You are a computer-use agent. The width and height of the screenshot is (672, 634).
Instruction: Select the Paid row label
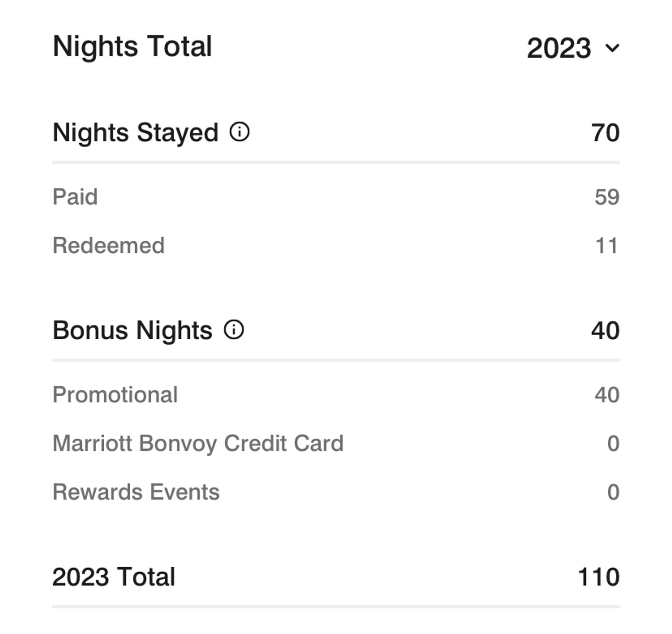click(75, 196)
